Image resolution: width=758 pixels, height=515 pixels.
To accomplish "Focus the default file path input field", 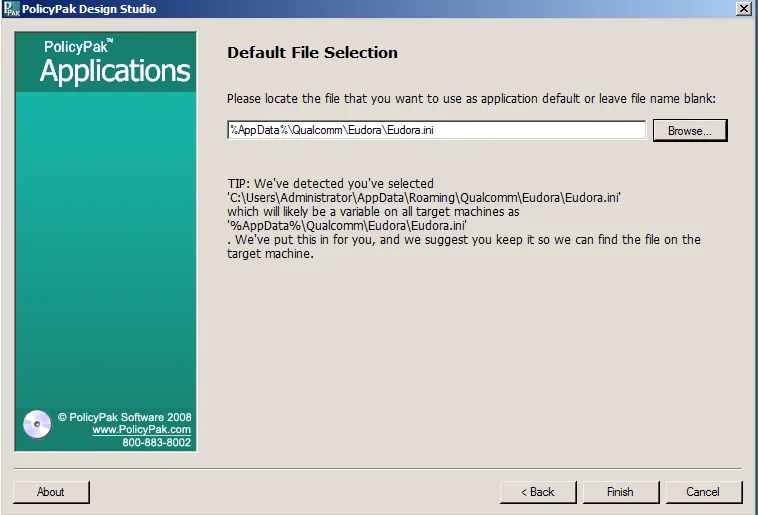I will pyautogui.click(x=436, y=130).
